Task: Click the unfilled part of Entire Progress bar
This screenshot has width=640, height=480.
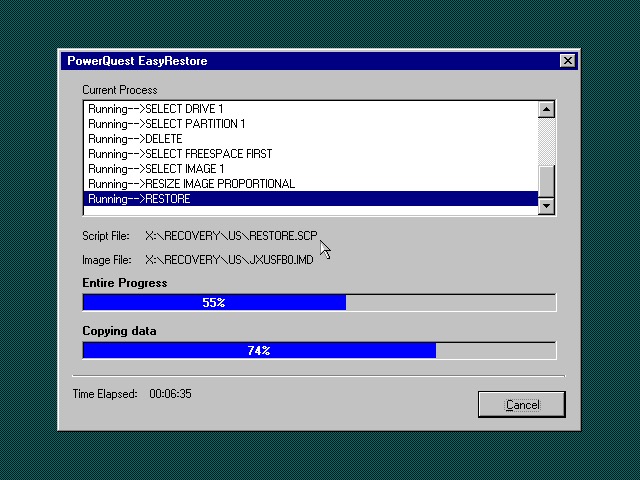Action: (450, 302)
